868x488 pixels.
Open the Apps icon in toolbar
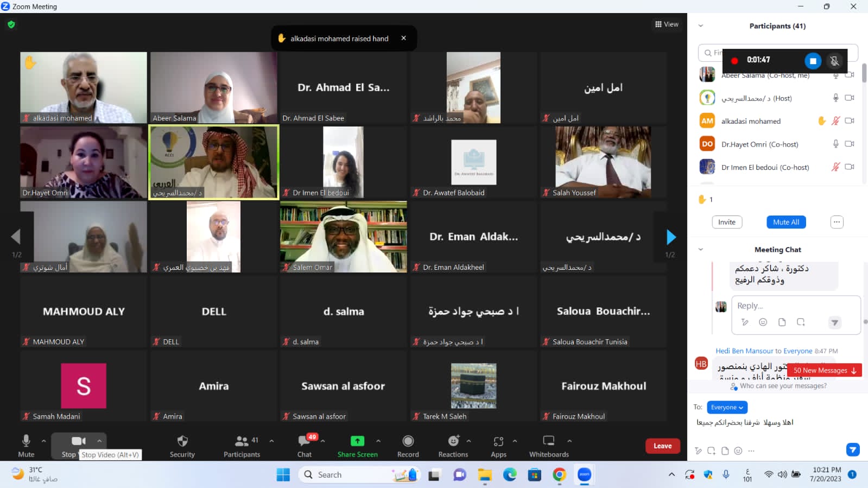coord(498,441)
